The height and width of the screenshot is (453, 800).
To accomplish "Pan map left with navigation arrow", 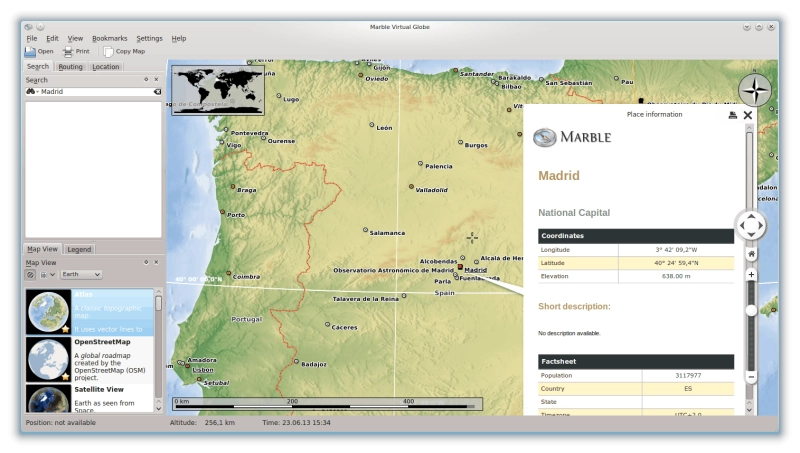I will click(742, 225).
